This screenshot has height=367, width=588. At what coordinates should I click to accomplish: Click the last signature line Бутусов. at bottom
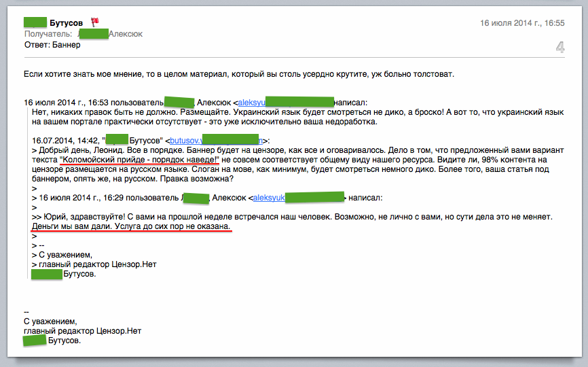point(65,340)
